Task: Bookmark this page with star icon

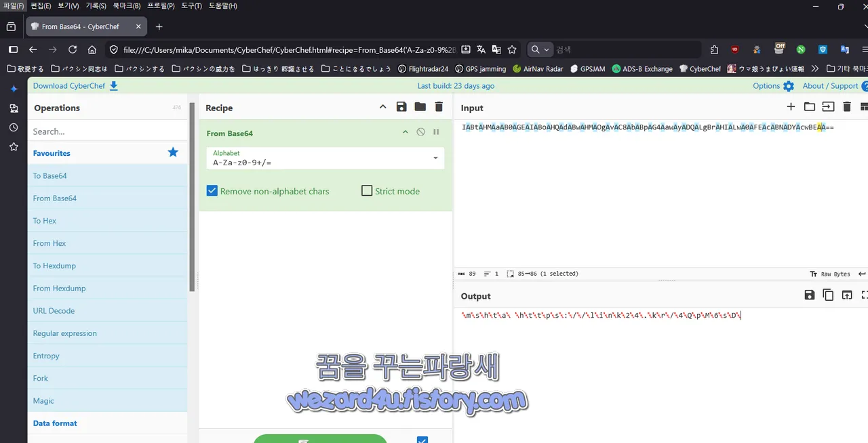Action: 512,49
